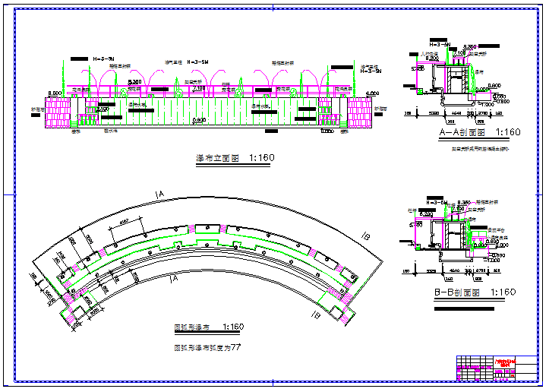Screen dimensions: 549x392
Task: Select the 8.300 elevation label in elevation view
Action: coord(134,81)
